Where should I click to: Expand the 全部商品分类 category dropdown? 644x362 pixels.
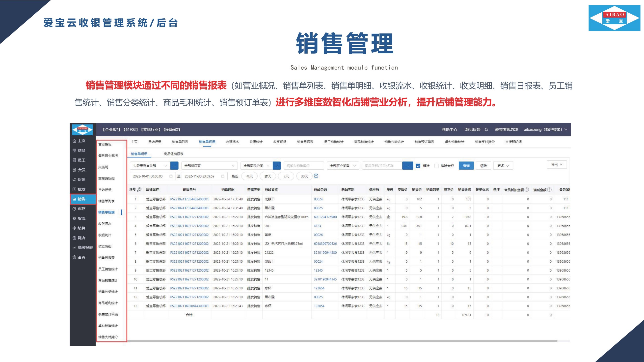[257, 166]
